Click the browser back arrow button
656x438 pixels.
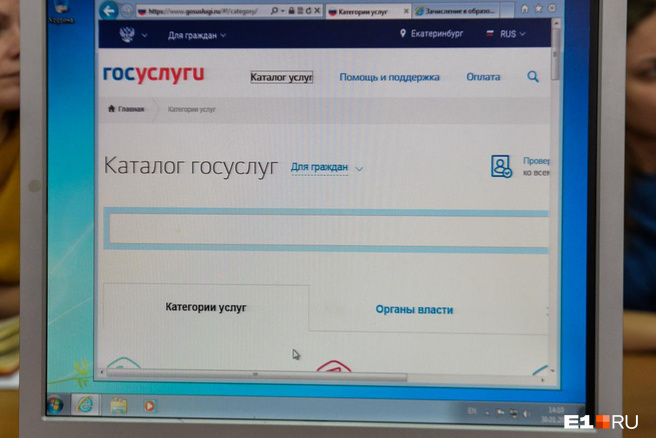point(110,10)
